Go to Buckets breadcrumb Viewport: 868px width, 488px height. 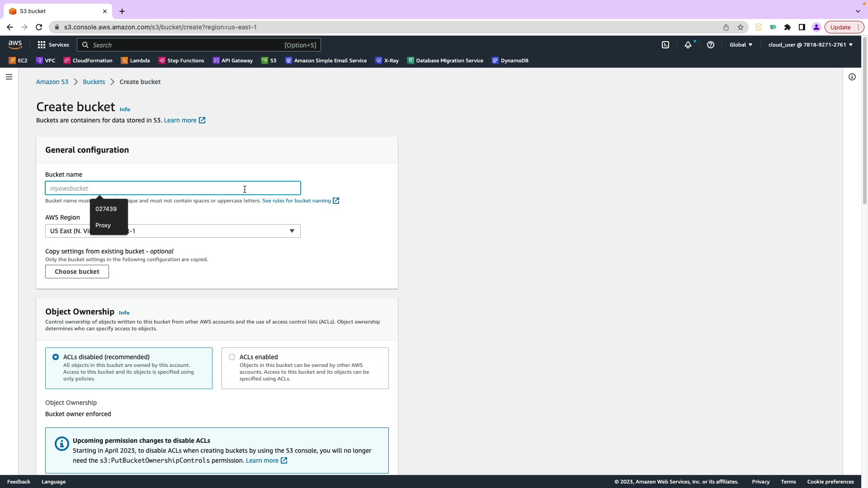(x=94, y=82)
